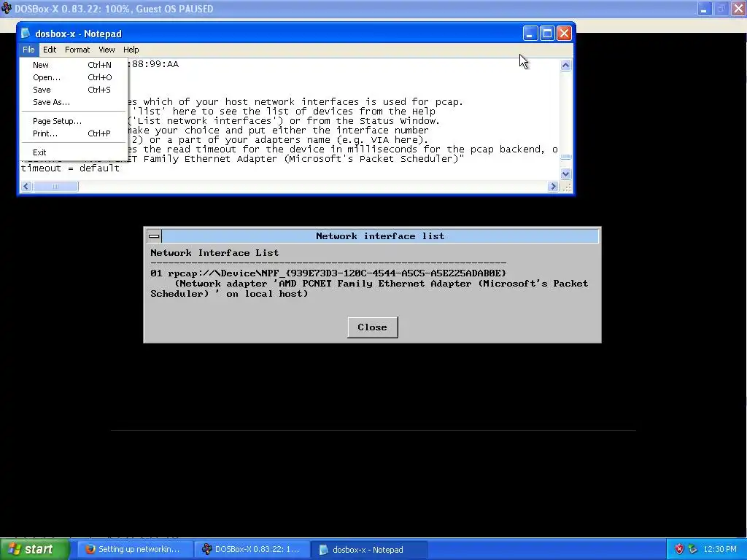Click the DOSBox-X restore button
The width and height of the screenshot is (747, 560).
tap(721, 9)
